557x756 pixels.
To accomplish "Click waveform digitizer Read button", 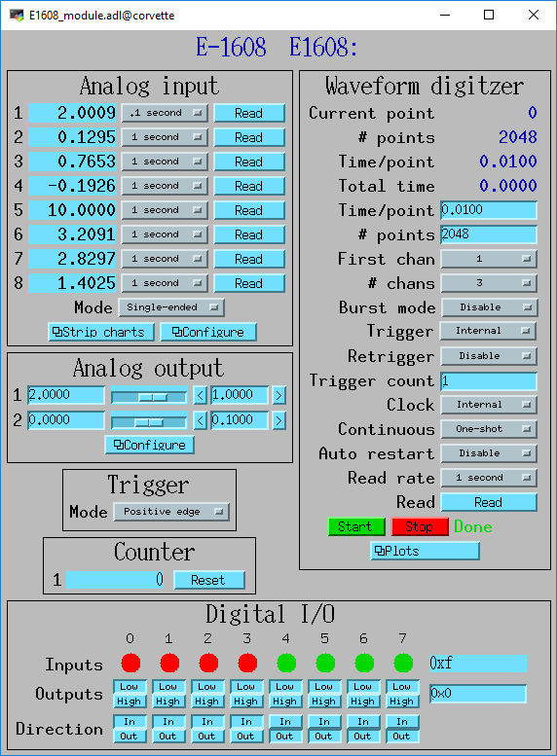I will [489, 502].
